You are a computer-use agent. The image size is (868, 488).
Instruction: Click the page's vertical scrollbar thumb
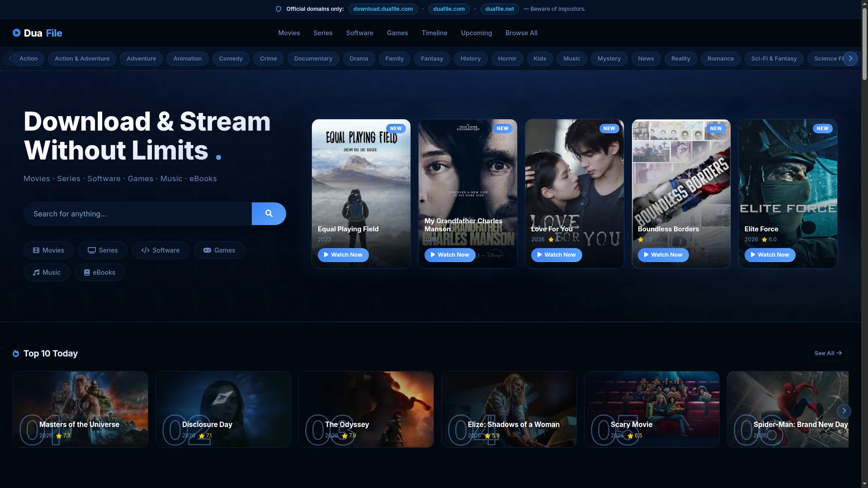coord(864,43)
